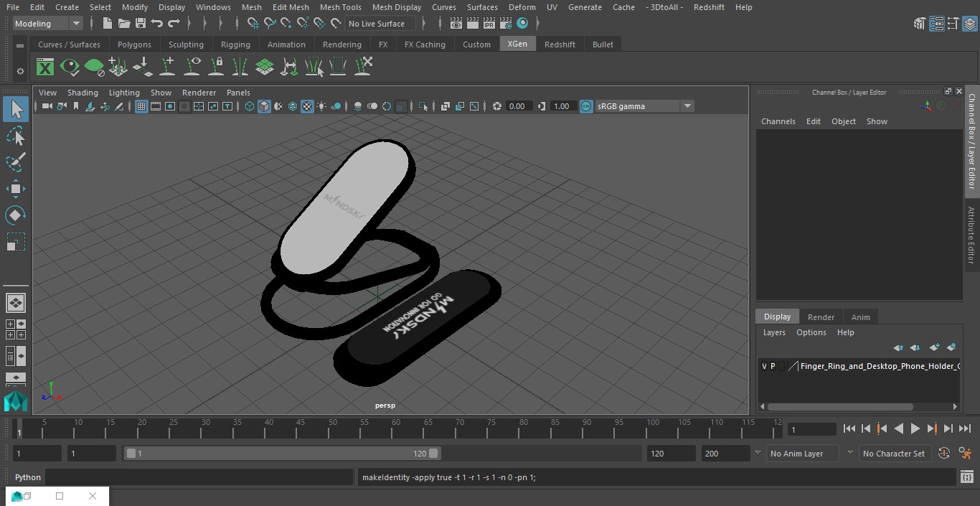Image resolution: width=980 pixels, height=506 pixels.
Task: Open a scene via folder icon
Action: pos(123,24)
